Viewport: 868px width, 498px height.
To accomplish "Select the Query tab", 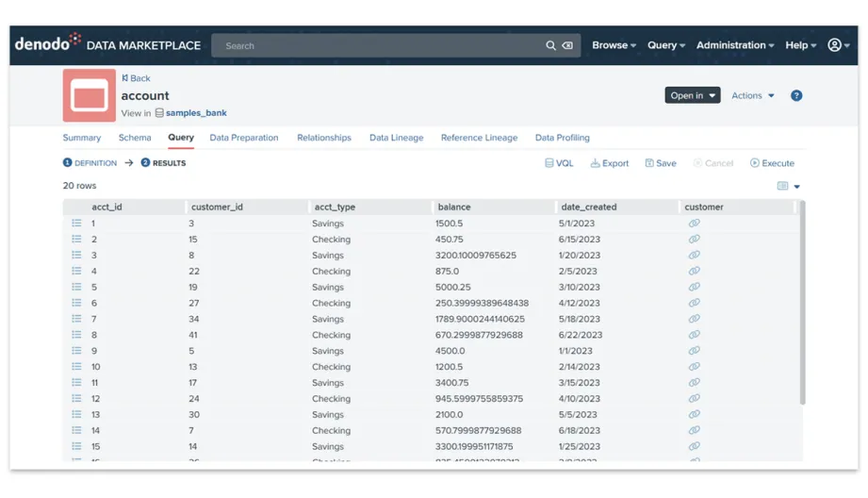I will click(181, 138).
